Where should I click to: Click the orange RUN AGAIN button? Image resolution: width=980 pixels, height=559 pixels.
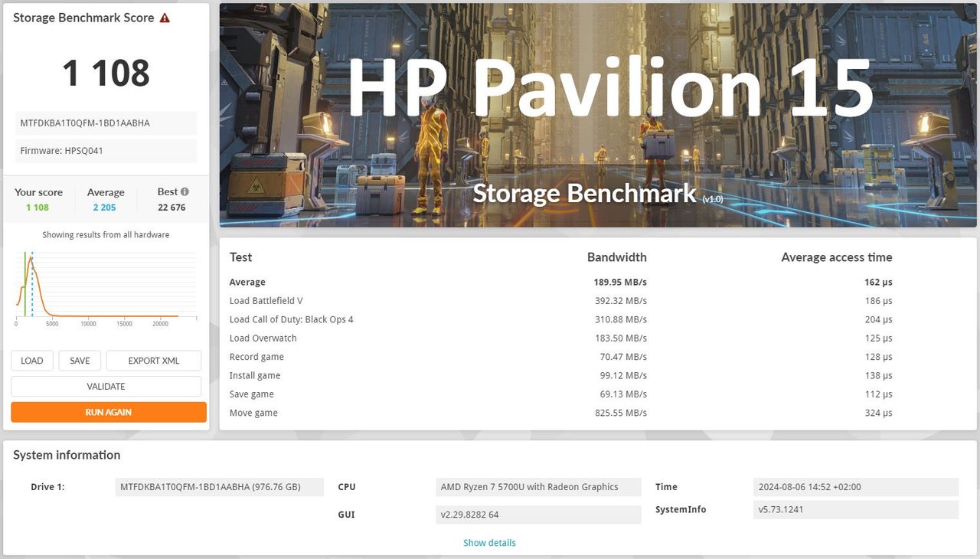pyautogui.click(x=109, y=412)
